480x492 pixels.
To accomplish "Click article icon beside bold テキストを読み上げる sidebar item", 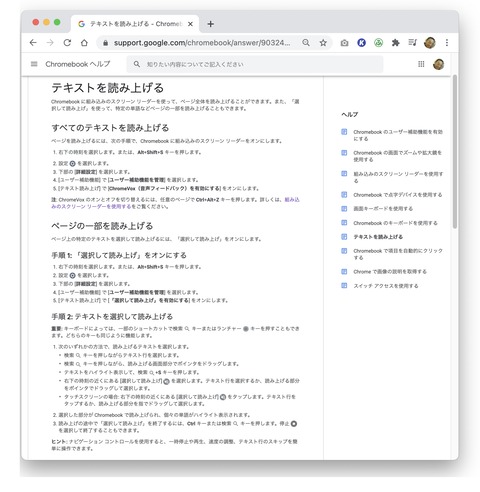I will [344, 237].
